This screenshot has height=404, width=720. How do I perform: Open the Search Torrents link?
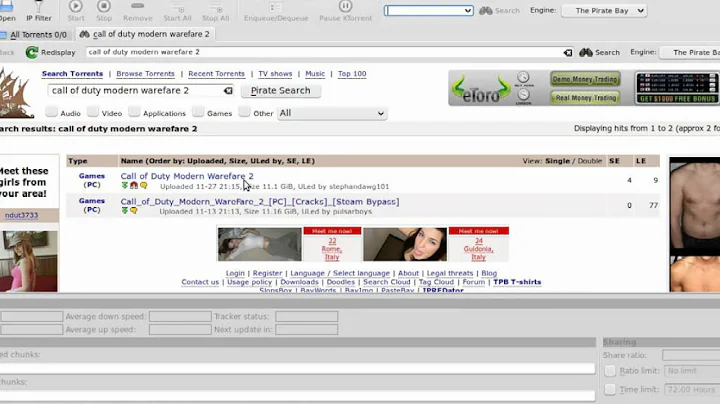click(72, 73)
